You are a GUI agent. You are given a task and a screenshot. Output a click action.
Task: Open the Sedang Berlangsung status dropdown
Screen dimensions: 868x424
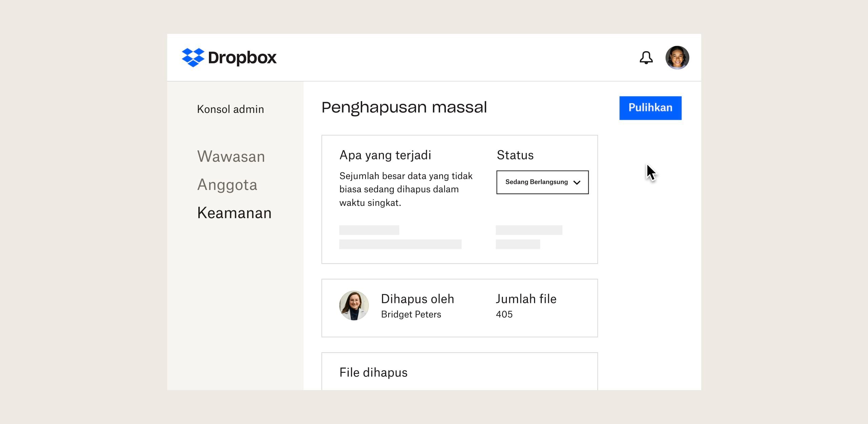(542, 182)
